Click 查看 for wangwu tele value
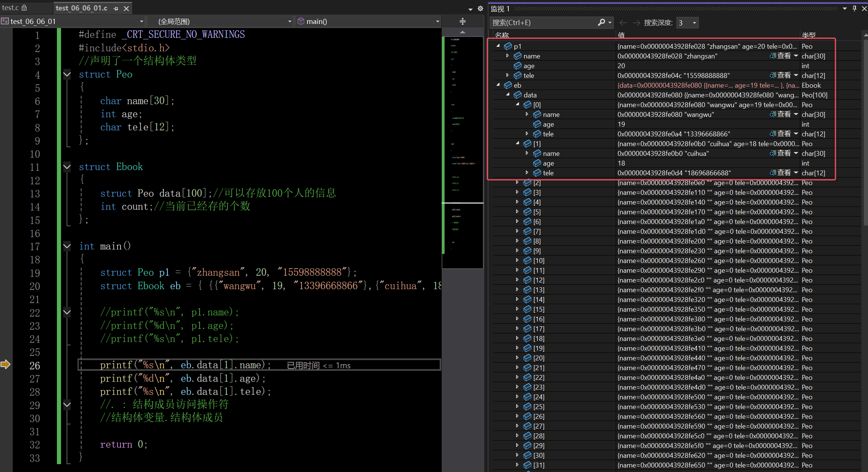This screenshot has width=868, height=472. (x=780, y=134)
